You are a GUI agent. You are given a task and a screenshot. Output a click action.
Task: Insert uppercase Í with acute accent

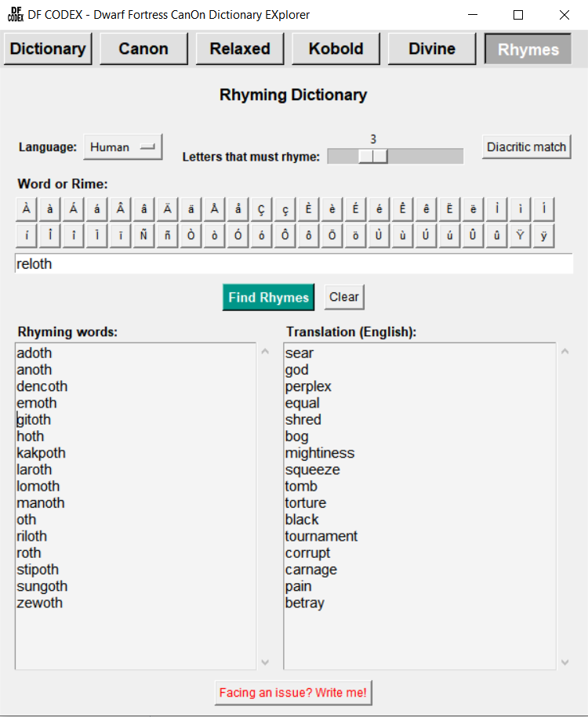543,209
